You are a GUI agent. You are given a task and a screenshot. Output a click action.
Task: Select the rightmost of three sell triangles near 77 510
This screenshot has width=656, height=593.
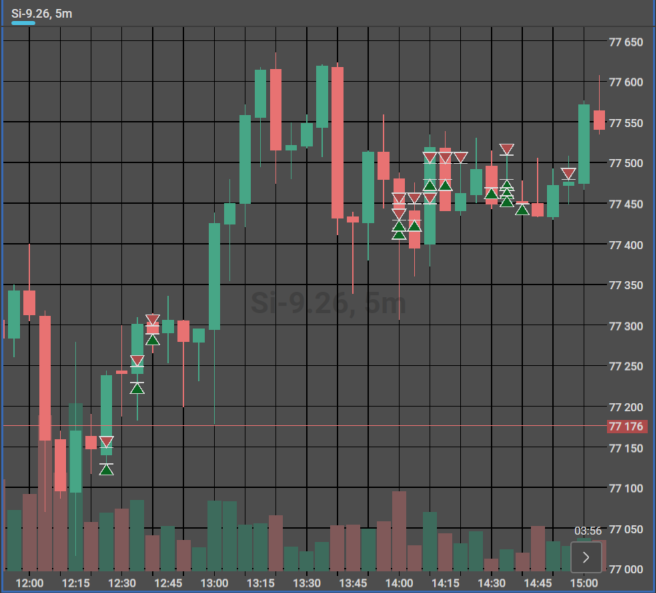pyautogui.click(x=460, y=158)
